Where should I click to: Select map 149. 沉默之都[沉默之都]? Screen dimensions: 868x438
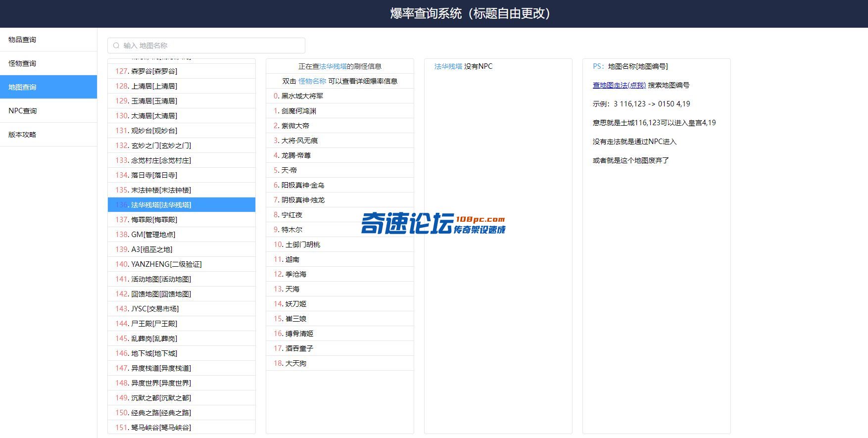pyautogui.click(x=182, y=398)
